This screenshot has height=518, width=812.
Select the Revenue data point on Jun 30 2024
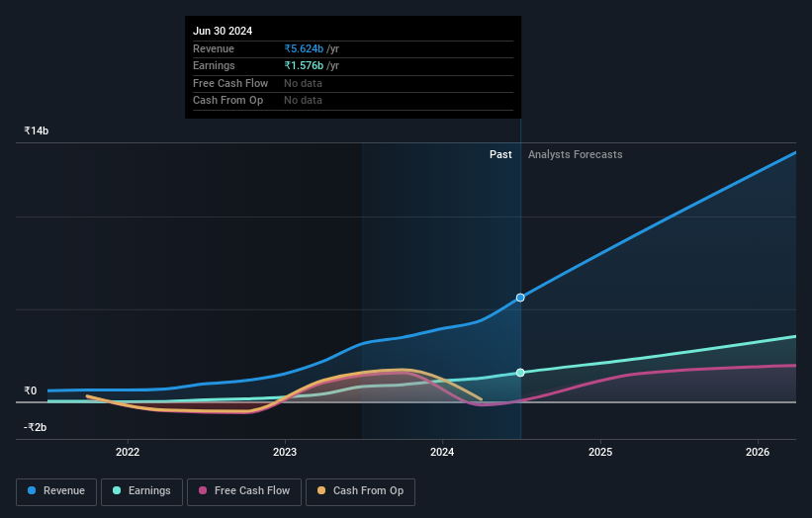click(520, 298)
